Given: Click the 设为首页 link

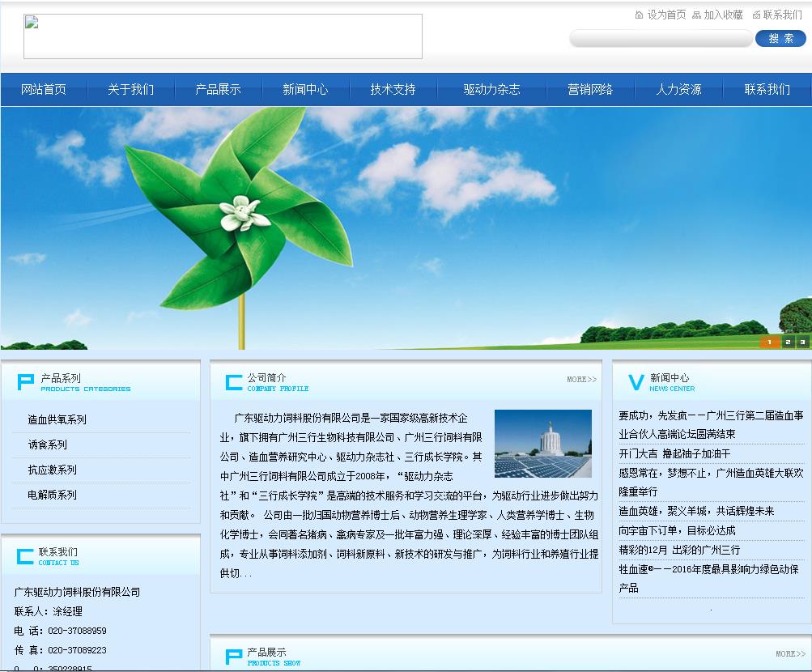Looking at the screenshot, I should 666,15.
